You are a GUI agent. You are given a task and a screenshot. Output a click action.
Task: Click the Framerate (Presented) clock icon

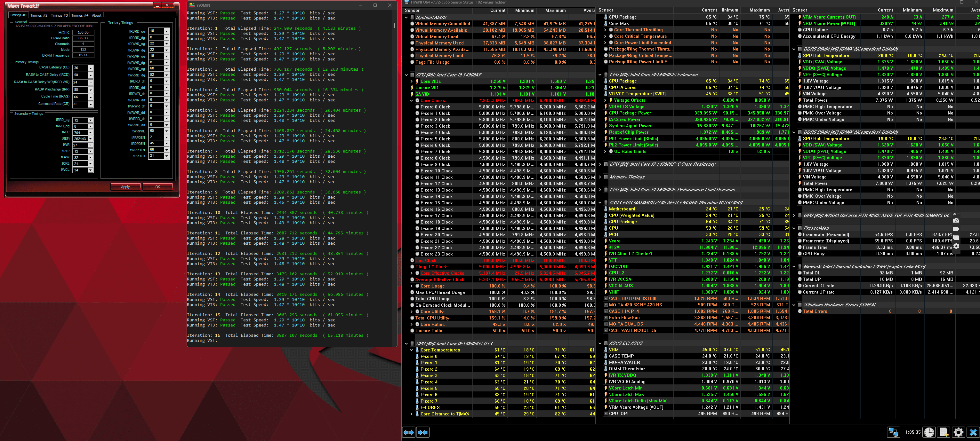(800, 234)
